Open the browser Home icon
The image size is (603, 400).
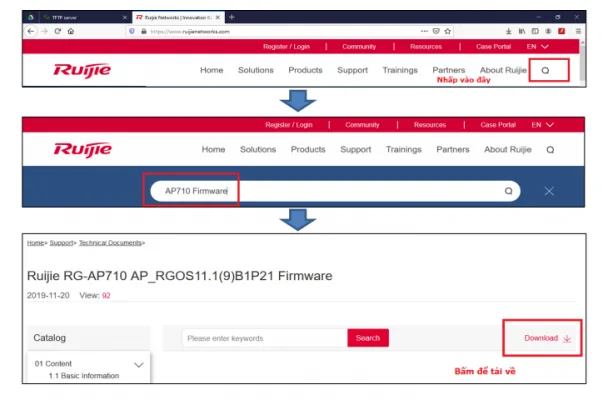pos(71,31)
